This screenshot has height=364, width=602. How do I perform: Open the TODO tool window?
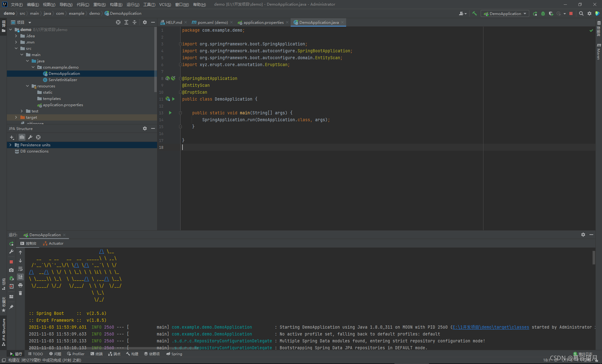pos(35,354)
